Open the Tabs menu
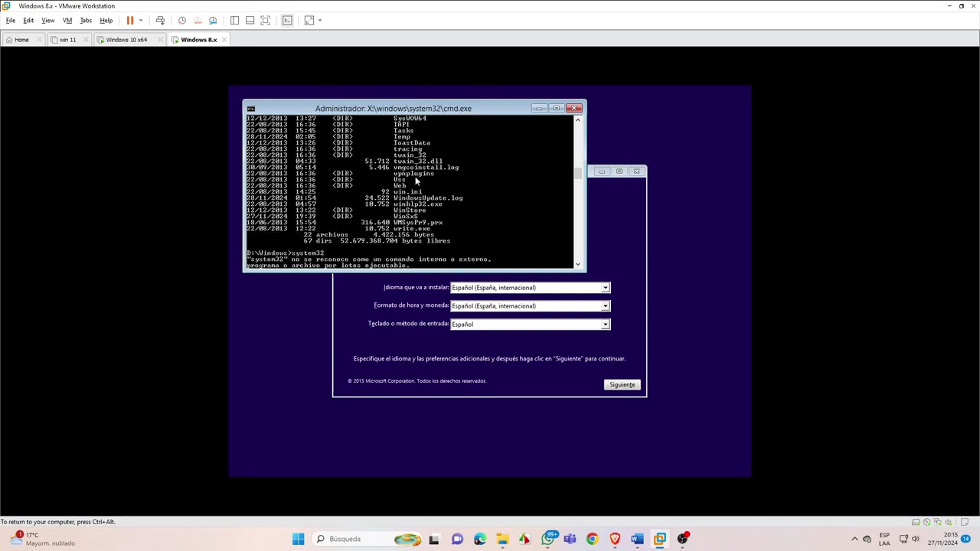980x551 pixels. pyautogui.click(x=86, y=21)
